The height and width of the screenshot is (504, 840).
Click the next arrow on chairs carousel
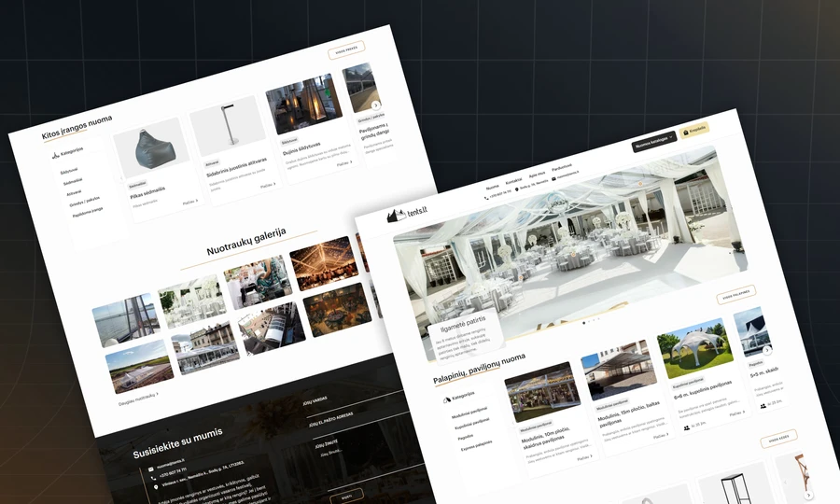tap(809, 495)
